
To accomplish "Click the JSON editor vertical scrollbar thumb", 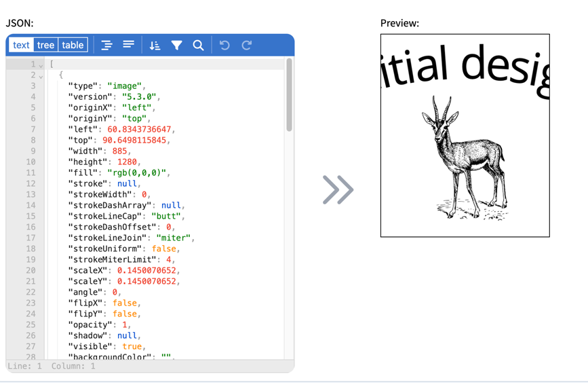I will (289, 94).
